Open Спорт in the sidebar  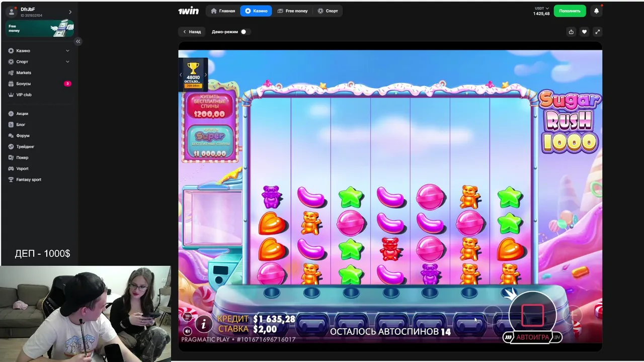coord(22,62)
